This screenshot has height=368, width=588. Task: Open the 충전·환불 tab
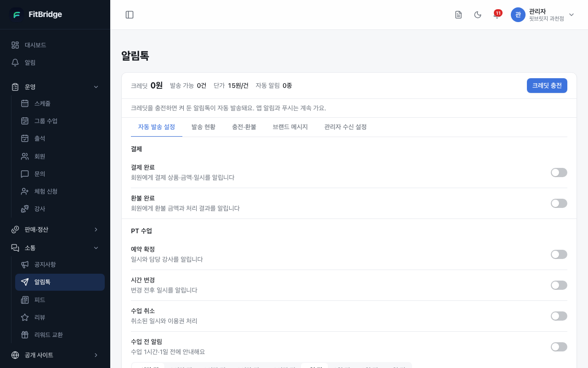click(244, 127)
